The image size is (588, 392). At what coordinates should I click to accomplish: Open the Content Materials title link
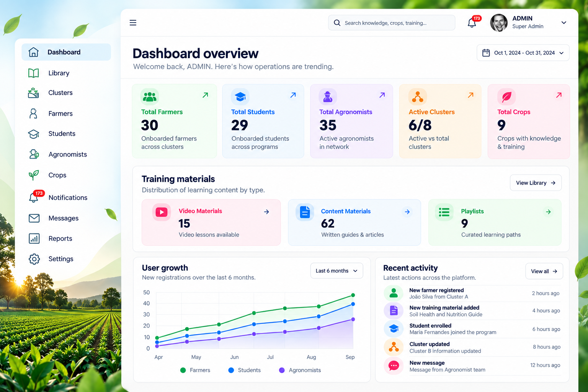[x=346, y=211]
